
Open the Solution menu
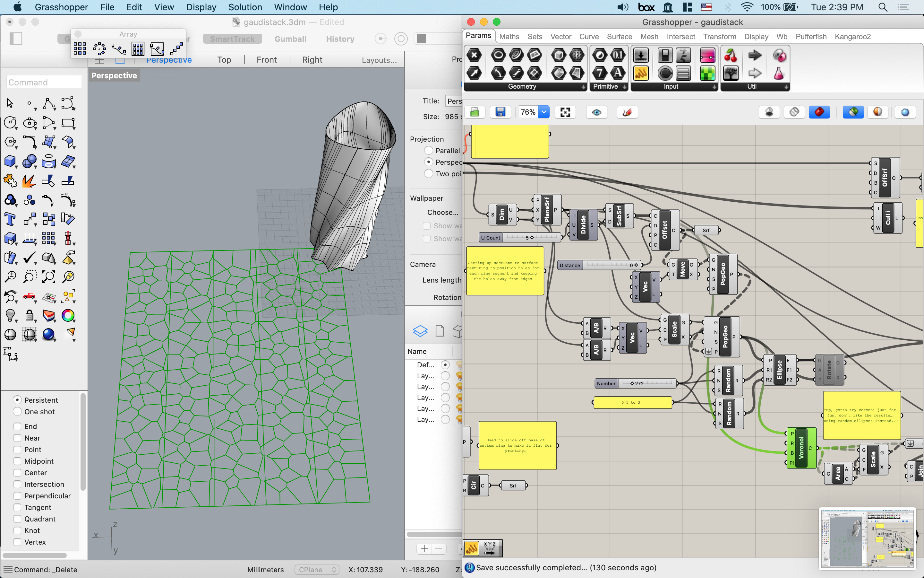coord(245,7)
